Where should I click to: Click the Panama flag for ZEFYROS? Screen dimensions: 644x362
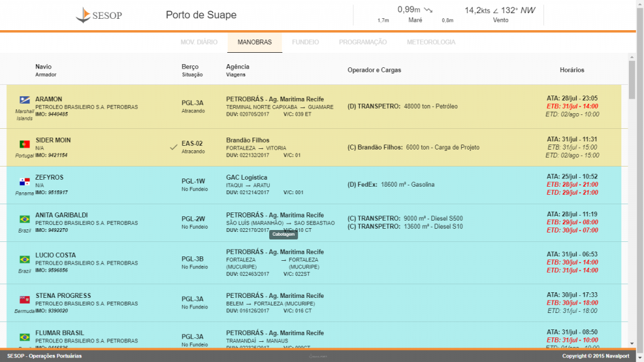pyautogui.click(x=25, y=182)
